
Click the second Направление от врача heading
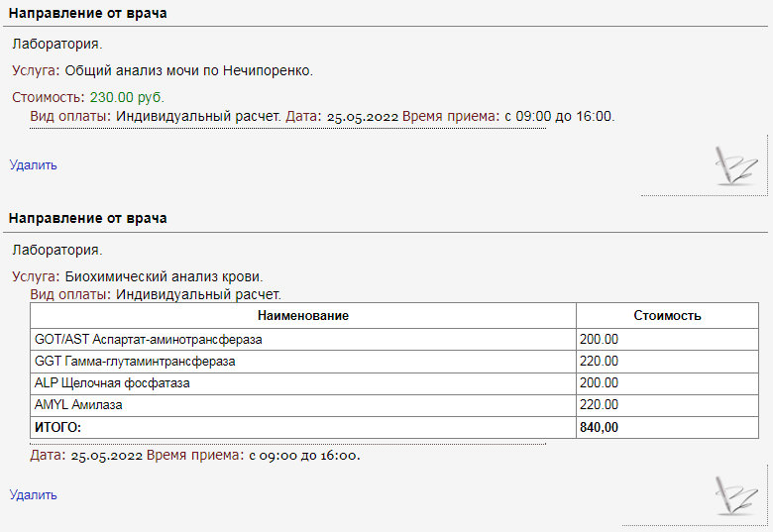pos(87,218)
